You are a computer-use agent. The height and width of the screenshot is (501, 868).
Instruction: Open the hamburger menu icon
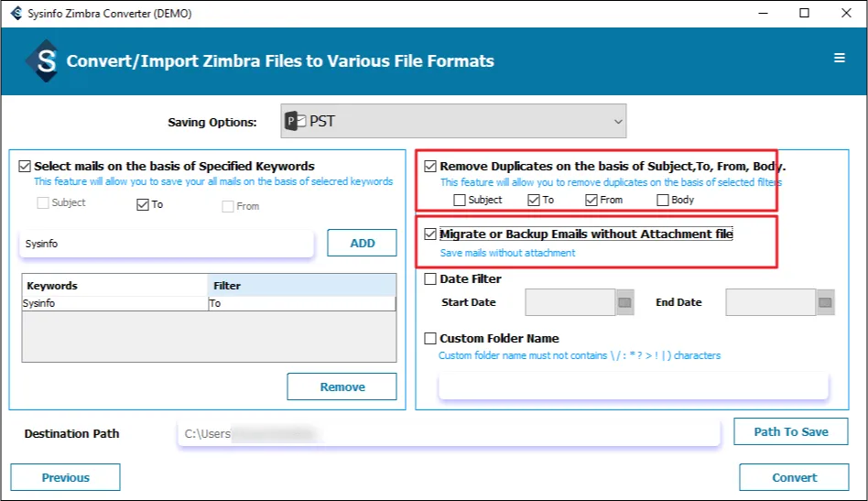(x=839, y=58)
